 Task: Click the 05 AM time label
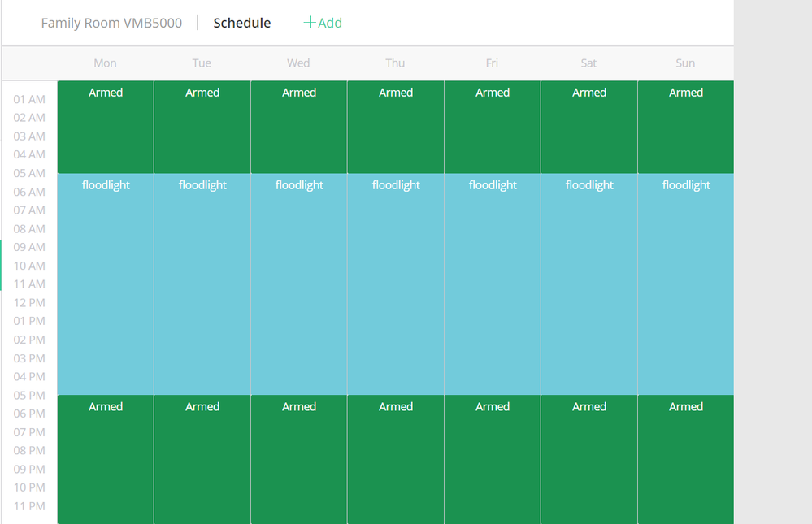tap(29, 174)
